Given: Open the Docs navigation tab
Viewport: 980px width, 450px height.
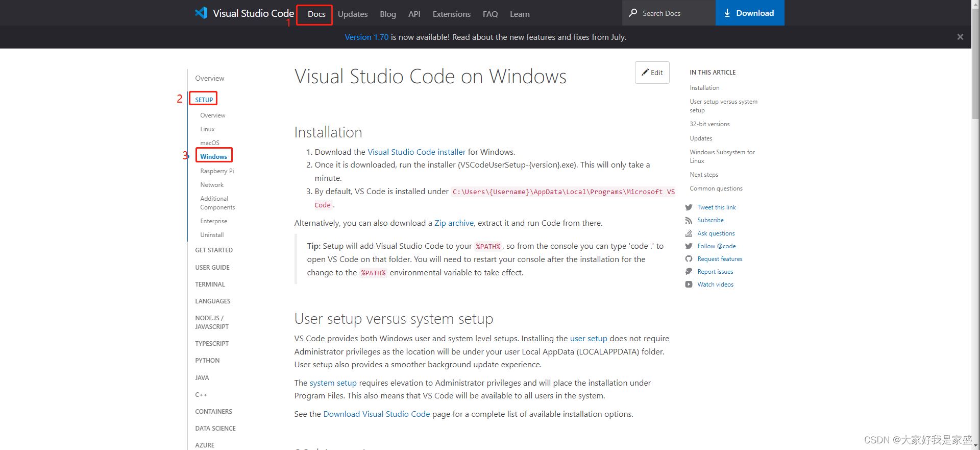Looking at the screenshot, I should pos(316,14).
